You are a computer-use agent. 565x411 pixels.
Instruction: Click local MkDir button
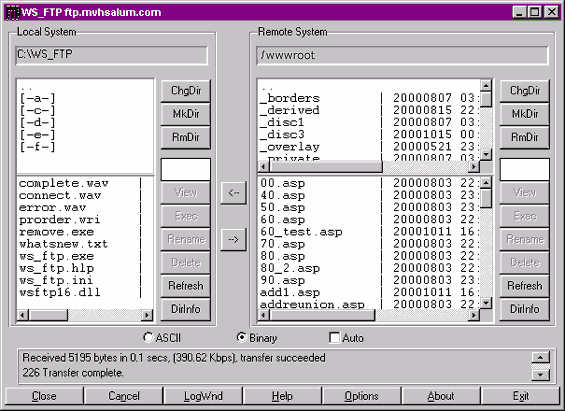[186, 114]
